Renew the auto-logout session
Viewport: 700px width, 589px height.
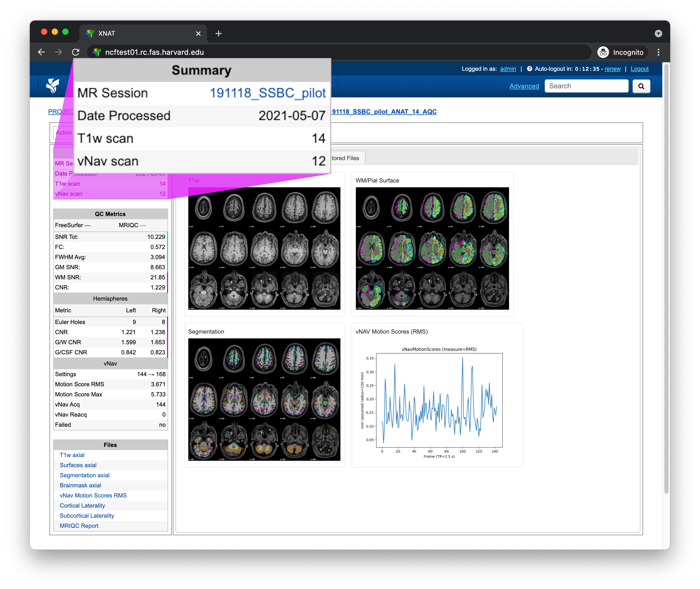[612, 69]
